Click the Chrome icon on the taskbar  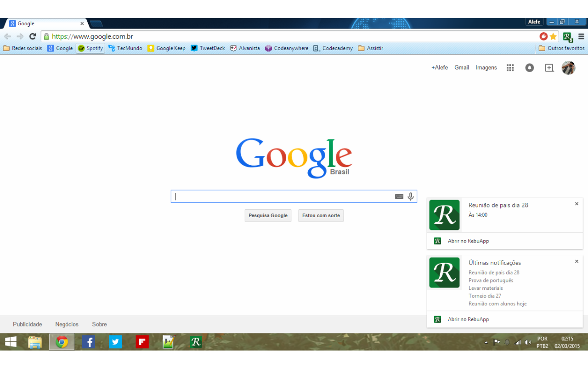click(x=62, y=342)
